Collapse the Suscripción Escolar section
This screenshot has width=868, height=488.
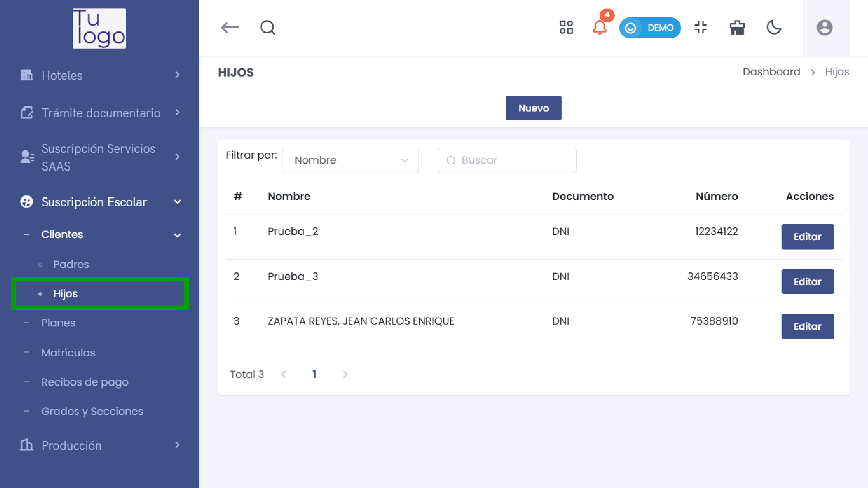100,202
